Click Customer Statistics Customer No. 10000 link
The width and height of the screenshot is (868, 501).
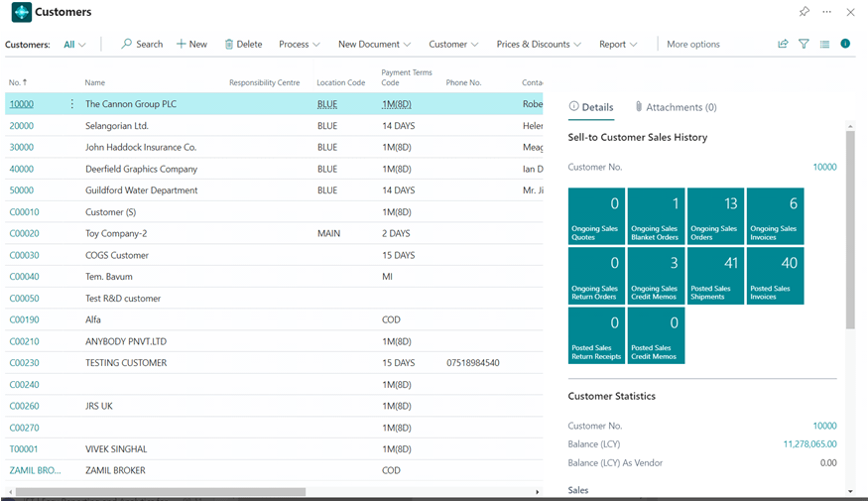pos(824,426)
